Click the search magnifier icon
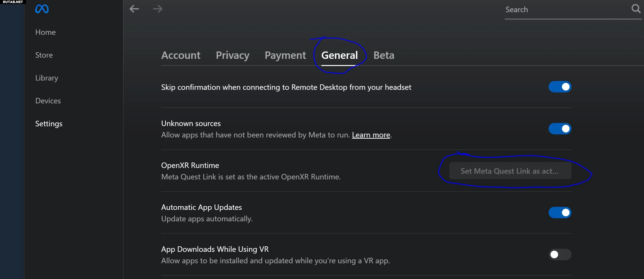Viewport: 644px width, 279px height. coord(636,9)
